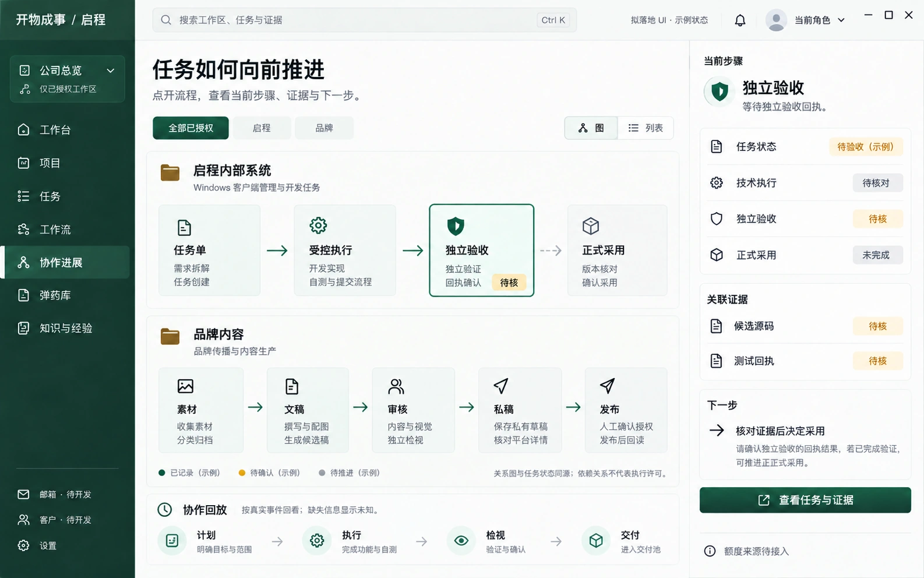
Task: Click the 素材 image icon
Action: 185,386
